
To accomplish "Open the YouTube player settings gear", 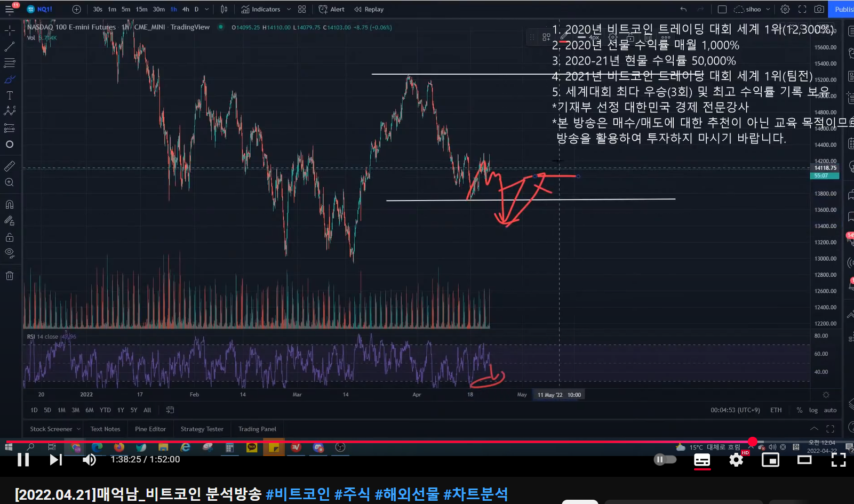I will (x=736, y=460).
